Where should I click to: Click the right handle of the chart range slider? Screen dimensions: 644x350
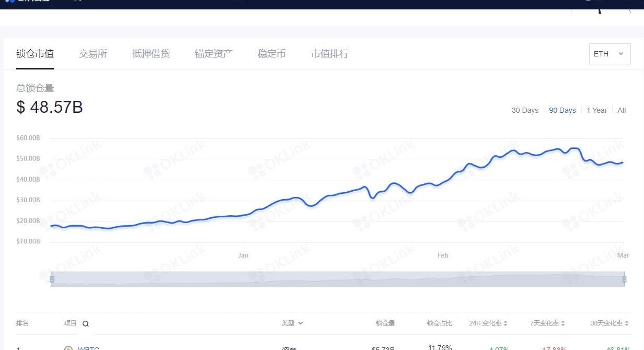pyautogui.click(x=624, y=279)
